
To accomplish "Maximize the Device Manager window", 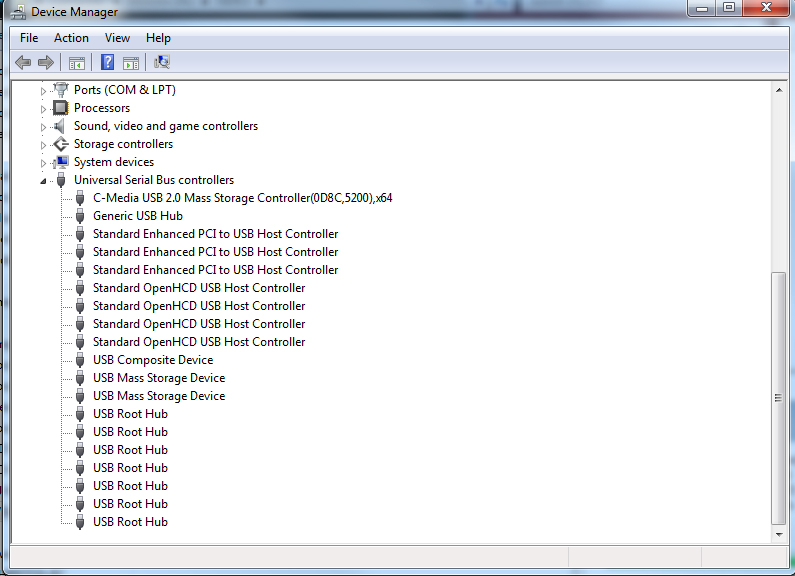I will 729,8.
